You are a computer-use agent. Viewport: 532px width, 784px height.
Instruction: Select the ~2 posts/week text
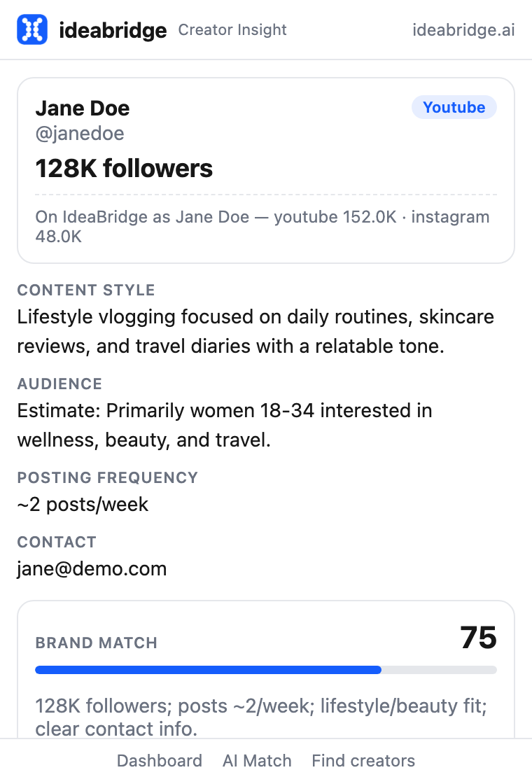pyautogui.click(x=83, y=505)
